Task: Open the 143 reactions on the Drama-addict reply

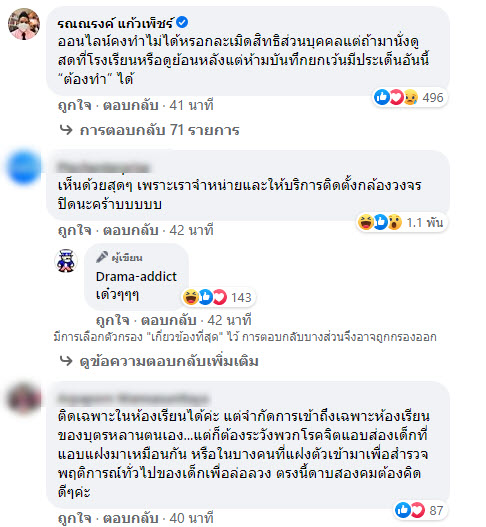Action: pyautogui.click(x=218, y=297)
